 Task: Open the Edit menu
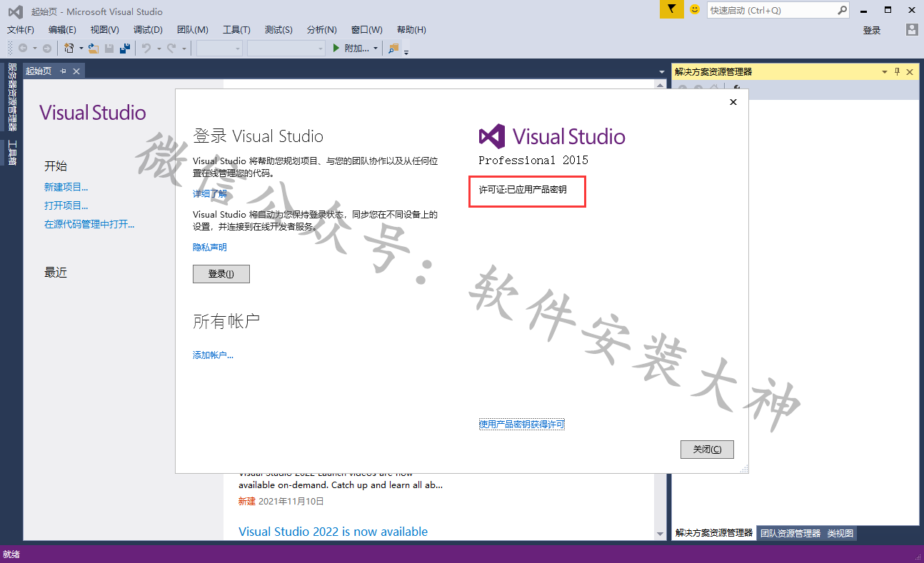click(x=62, y=29)
